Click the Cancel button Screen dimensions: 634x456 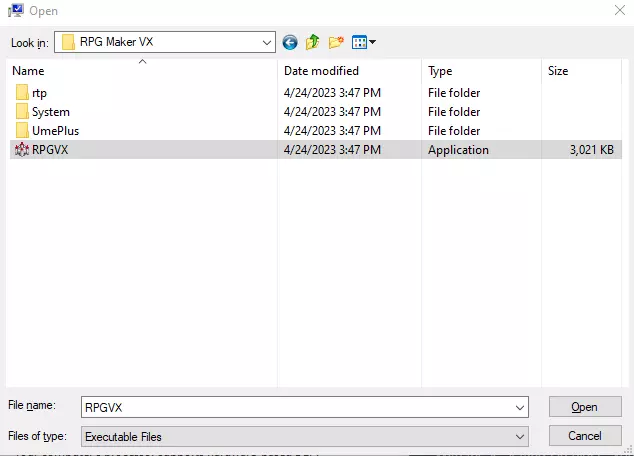point(585,436)
